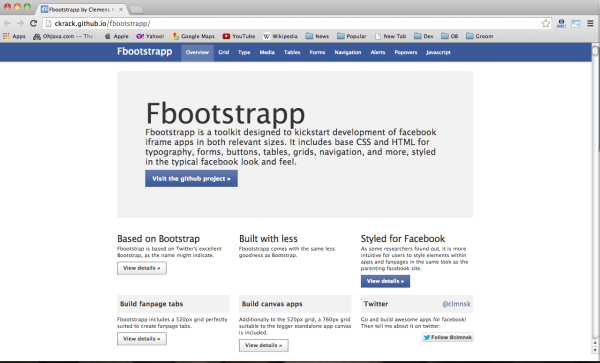Click the large Fbootstrapp hero title
Image resolution: width=600 pixels, height=363 pixels.
[x=225, y=114]
